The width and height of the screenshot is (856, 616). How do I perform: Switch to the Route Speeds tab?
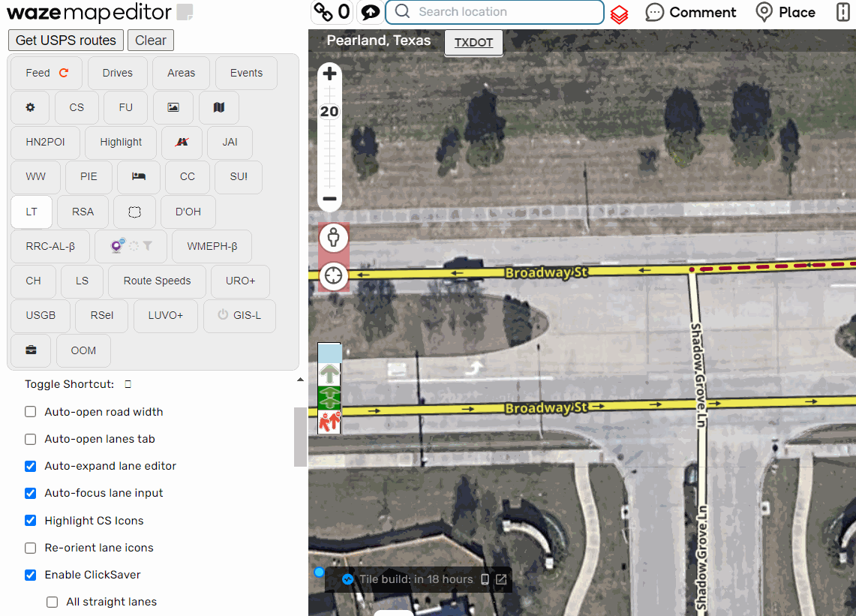(x=157, y=281)
